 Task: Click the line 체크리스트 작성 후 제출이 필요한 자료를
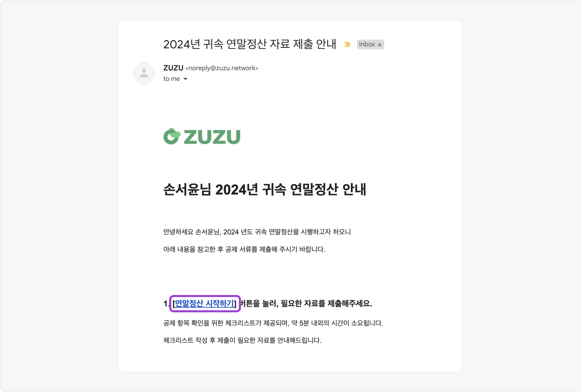click(x=242, y=340)
